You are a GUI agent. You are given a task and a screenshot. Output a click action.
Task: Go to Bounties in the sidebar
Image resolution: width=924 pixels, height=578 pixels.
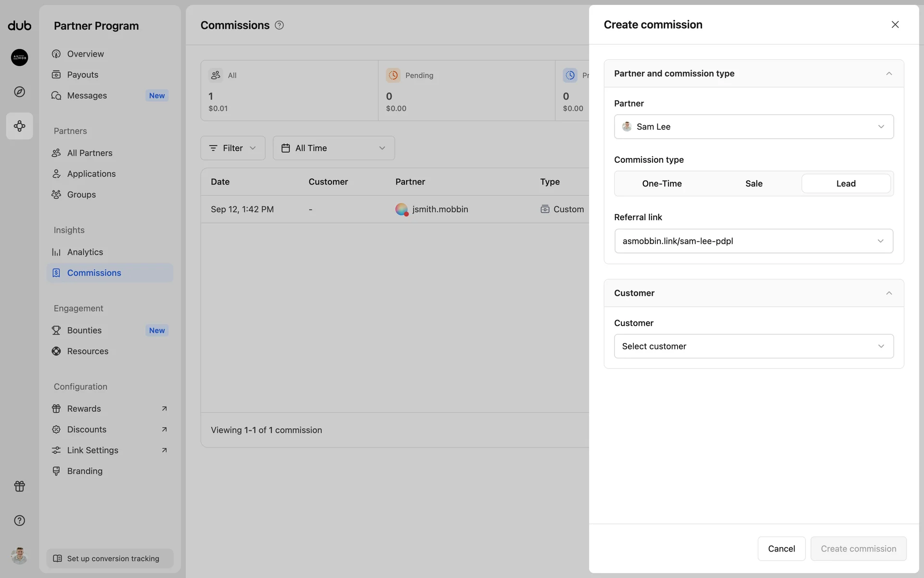(x=84, y=330)
